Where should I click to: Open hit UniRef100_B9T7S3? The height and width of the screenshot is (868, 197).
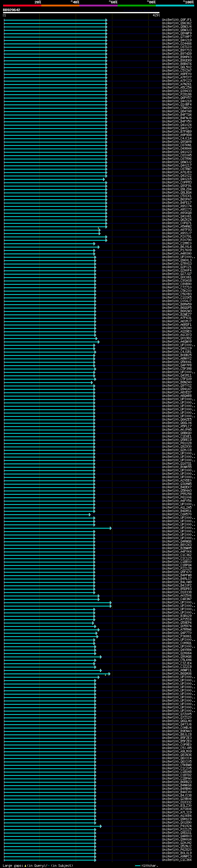(177, 50)
